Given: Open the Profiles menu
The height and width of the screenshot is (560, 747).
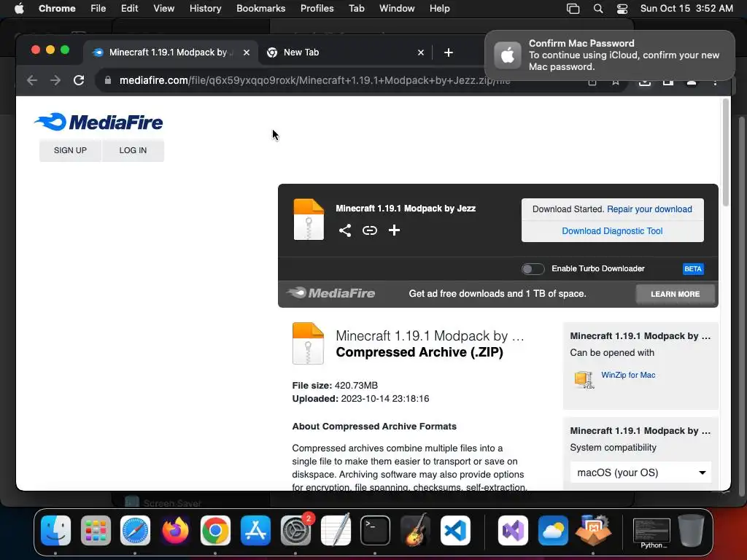Looking at the screenshot, I should coord(317,9).
